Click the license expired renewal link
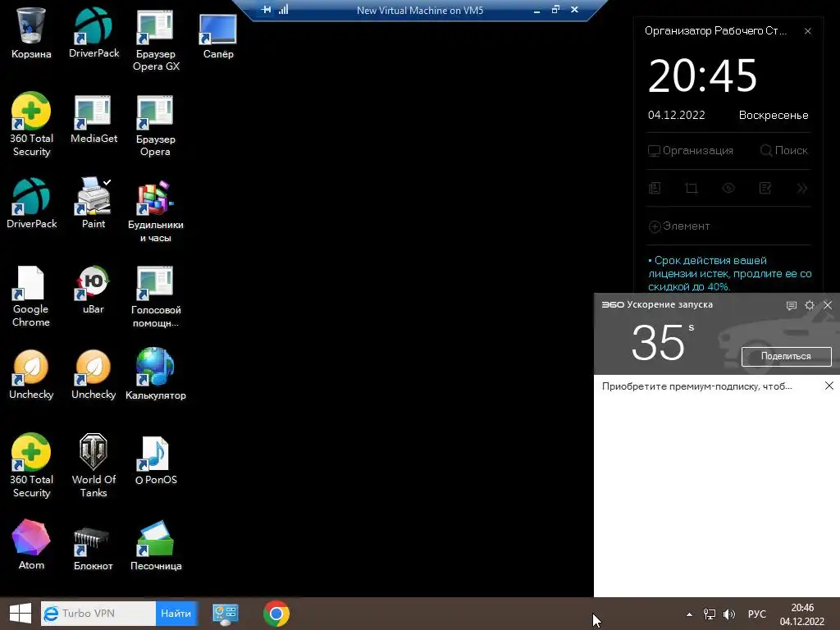 729,274
